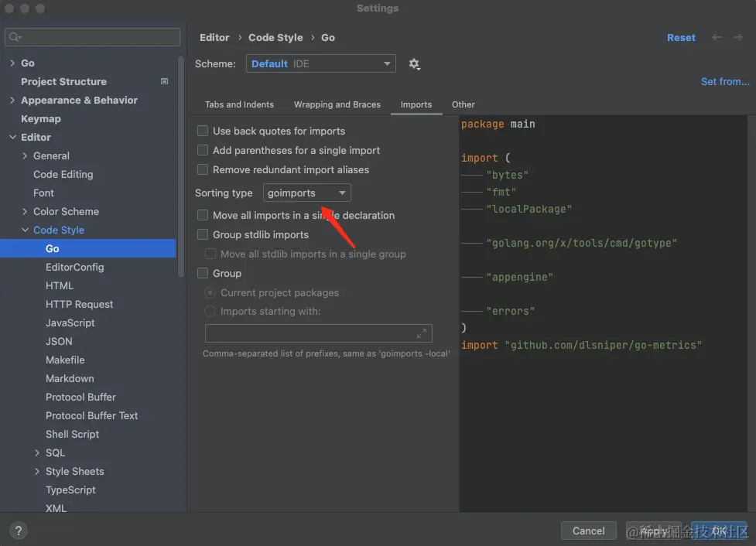Click the Reset link

681,37
